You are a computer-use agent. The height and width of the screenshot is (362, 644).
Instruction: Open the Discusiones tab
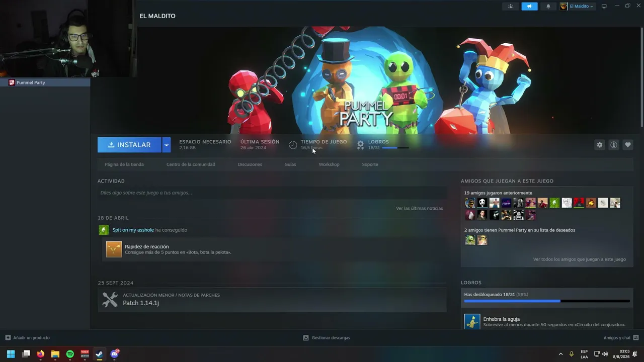click(x=250, y=164)
